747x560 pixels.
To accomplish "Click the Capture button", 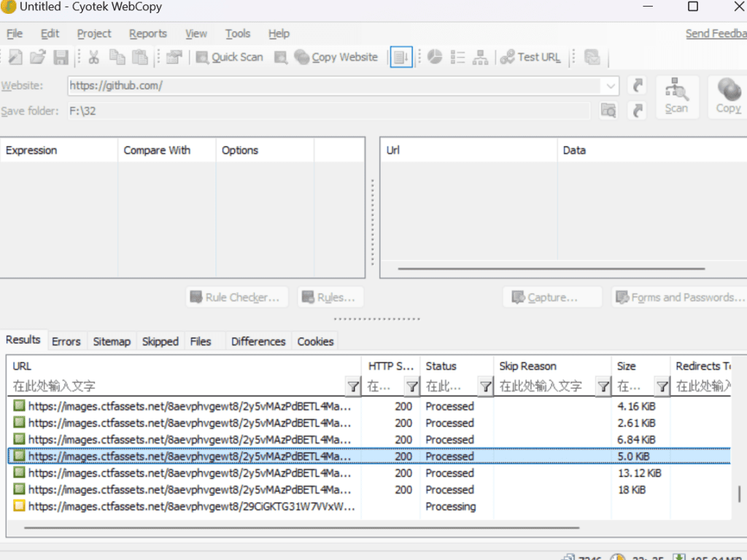I will [553, 297].
